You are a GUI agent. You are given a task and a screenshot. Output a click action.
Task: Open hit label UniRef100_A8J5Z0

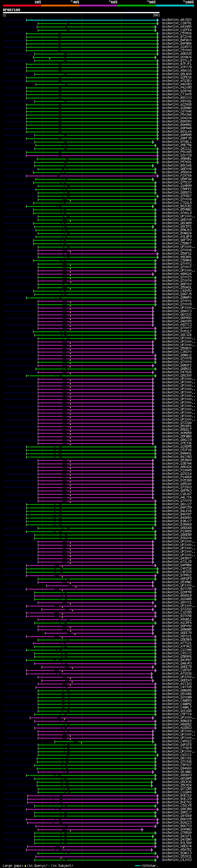[x=177, y=20]
